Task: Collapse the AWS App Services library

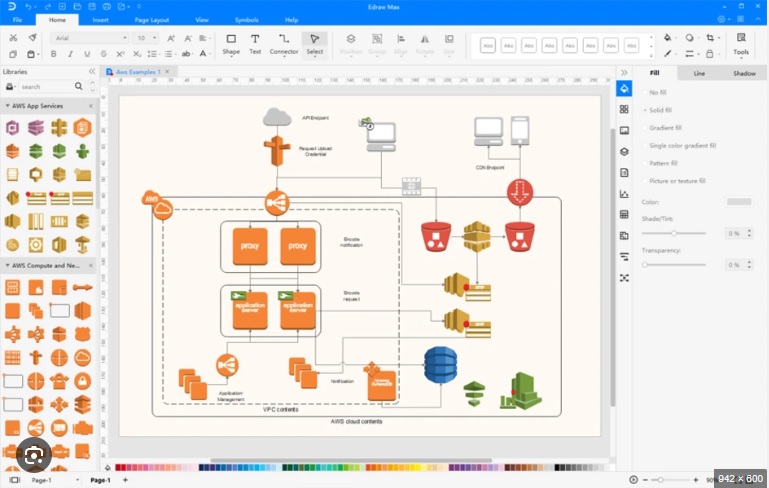Action: pyautogui.click(x=7, y=105)
